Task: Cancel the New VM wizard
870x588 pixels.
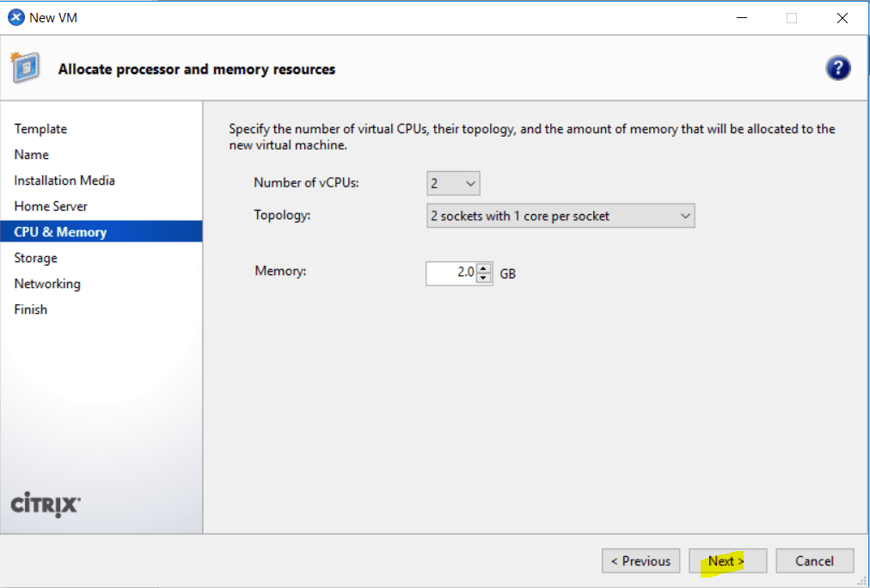Action: click(814, 560)
